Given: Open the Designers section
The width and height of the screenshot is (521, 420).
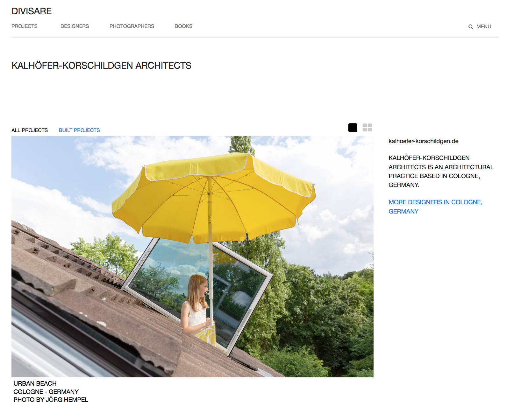Looking at the screenshot, I should (x=75, y=26).
